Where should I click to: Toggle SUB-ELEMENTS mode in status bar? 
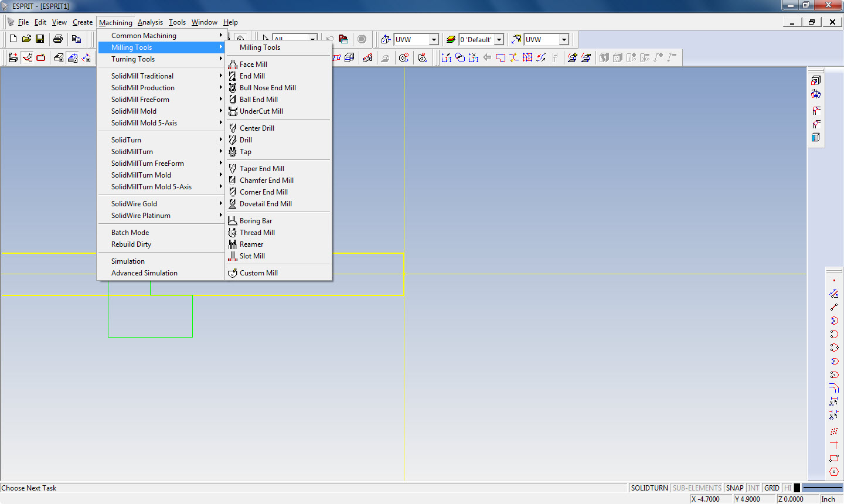[697, 488]
